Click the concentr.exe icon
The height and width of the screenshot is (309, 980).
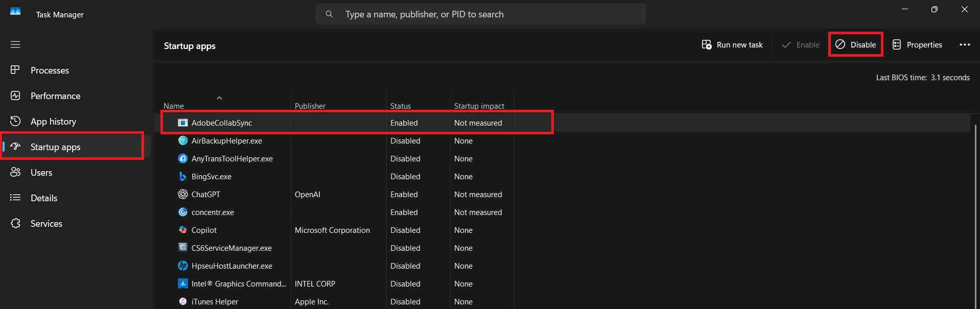pyautogui.click(x=182, y=212)
